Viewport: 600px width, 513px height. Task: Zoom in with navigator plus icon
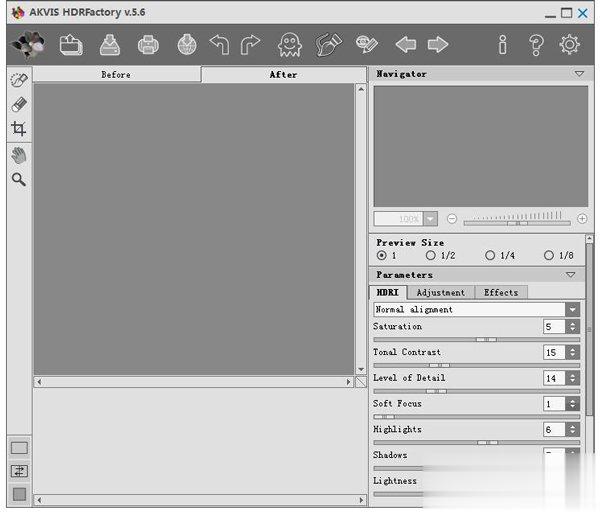[x=582, y=219]
